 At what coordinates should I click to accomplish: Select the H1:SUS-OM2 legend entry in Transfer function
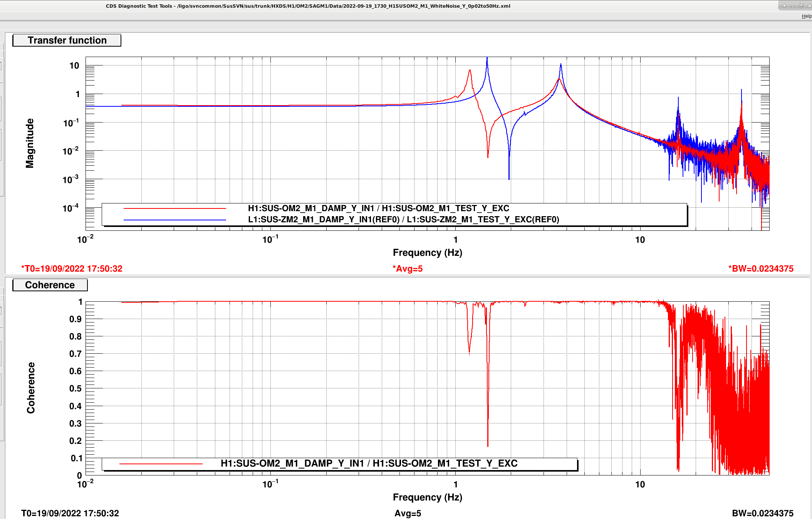(378, 208)
